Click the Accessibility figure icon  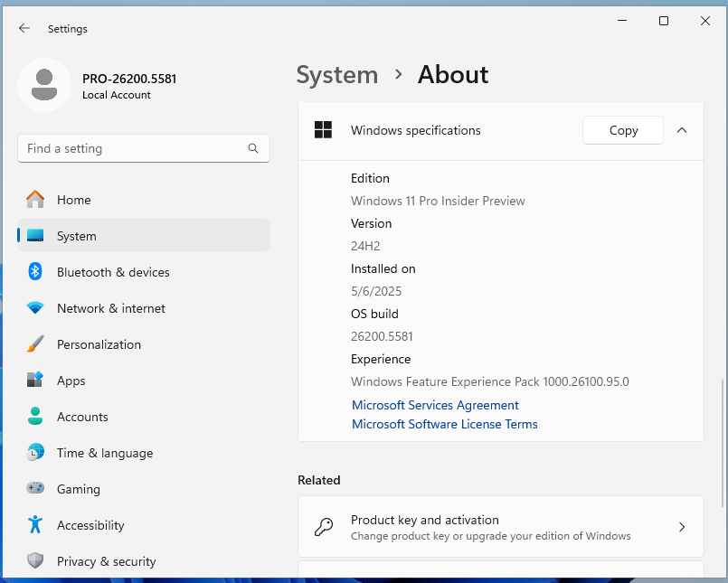pyautogui.click(x=35, y=524)
